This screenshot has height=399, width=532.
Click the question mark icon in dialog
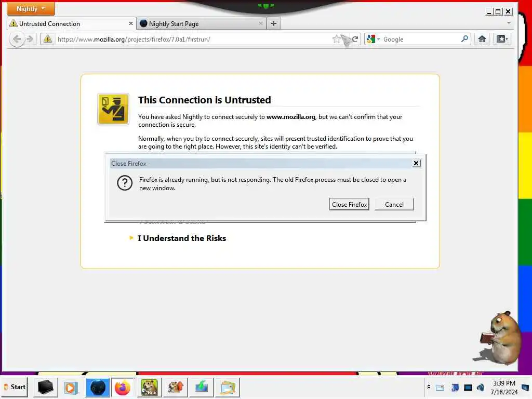pos(125,183)
